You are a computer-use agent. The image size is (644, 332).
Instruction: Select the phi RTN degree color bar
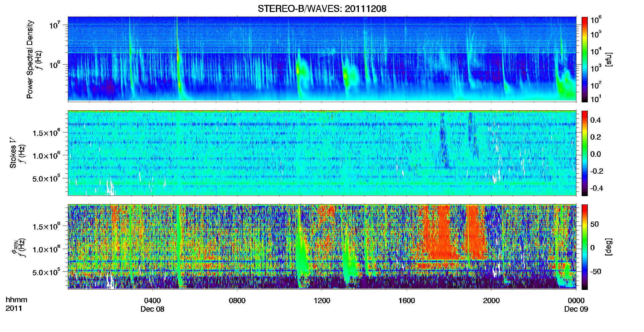pos(585,247)
